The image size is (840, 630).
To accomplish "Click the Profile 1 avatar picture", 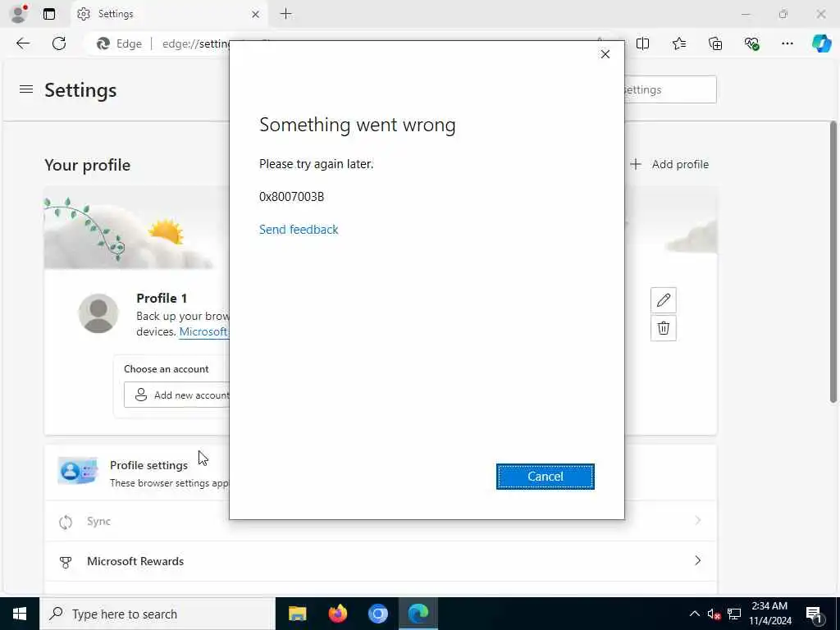I will 98,313.
